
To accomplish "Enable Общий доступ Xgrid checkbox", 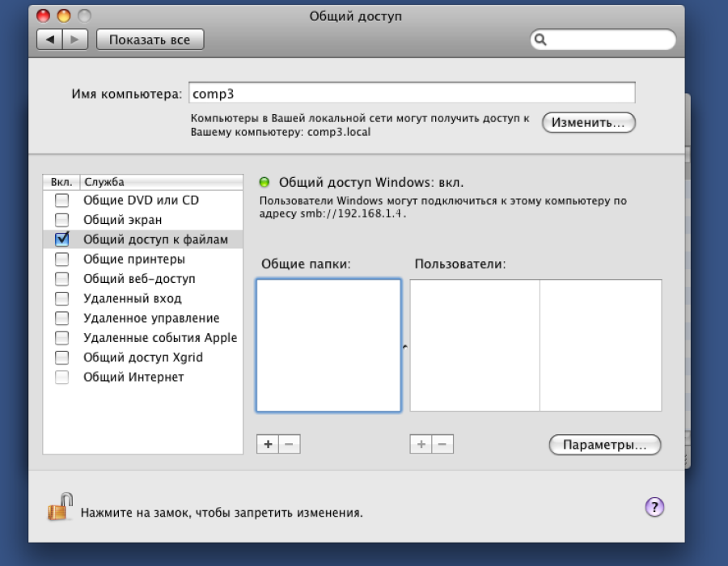I will [x=61, y=357].
